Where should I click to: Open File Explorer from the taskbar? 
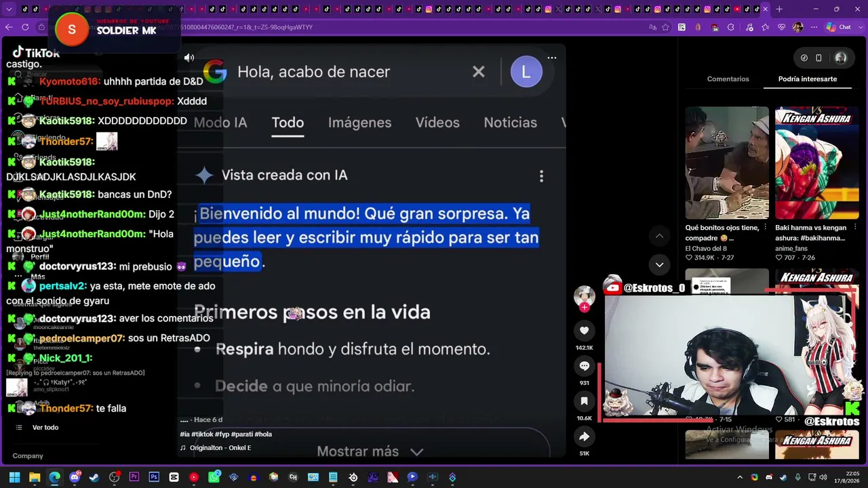point(35,477)
